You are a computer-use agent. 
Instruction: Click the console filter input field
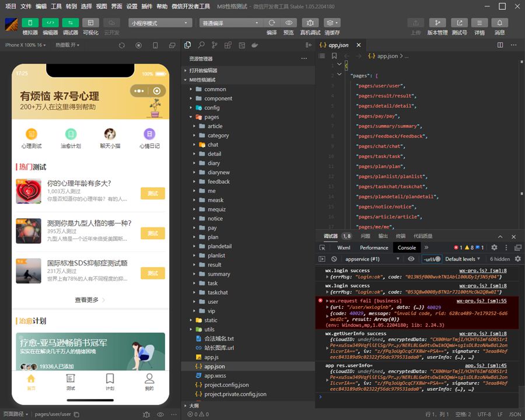(429, 259)
